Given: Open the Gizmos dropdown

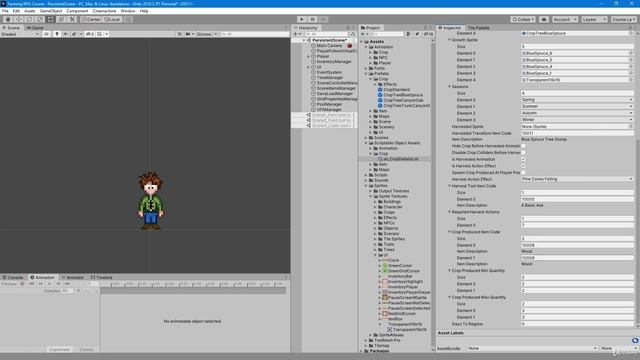Looking at the screenshot, I should pyautogui.click(x=207, y=34).
